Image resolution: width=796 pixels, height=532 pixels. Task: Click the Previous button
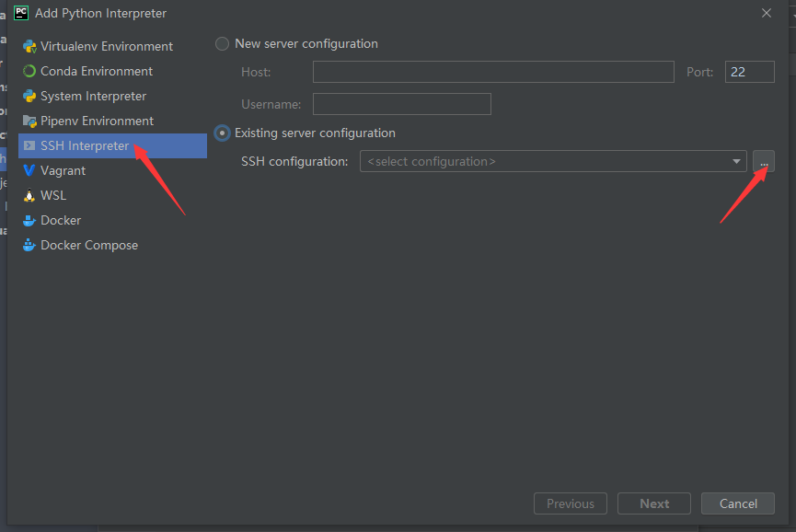click(x=571, y=503)
